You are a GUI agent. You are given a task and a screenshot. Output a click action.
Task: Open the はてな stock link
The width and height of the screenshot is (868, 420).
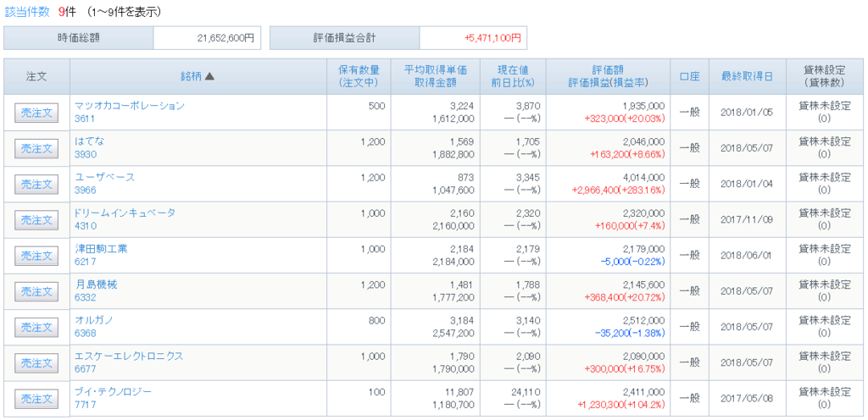tap(89, 141)
